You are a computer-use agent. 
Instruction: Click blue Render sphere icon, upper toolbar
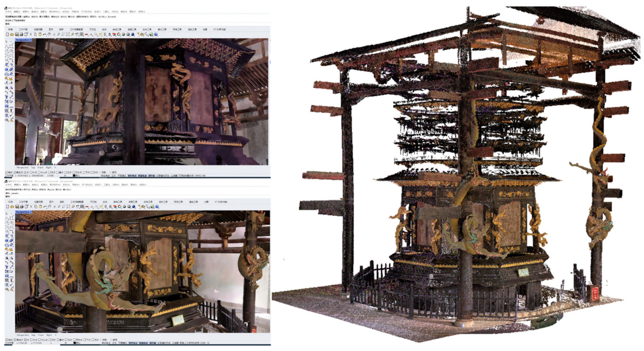tap(133, 34)
